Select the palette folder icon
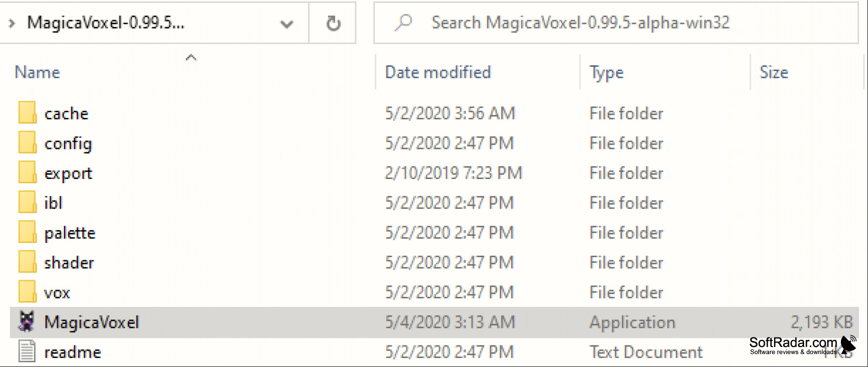The image size is (868, 367). pos(27,232)
